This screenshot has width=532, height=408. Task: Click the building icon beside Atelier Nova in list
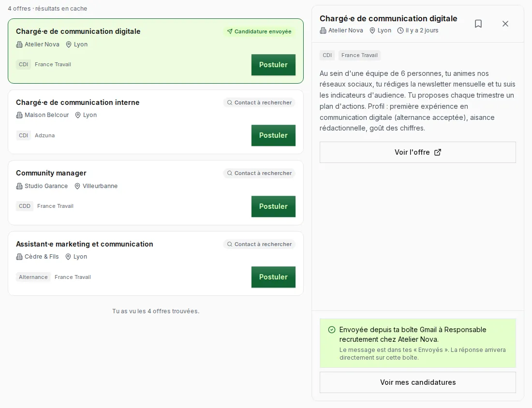pyautogui.click(x=19, y=44)
